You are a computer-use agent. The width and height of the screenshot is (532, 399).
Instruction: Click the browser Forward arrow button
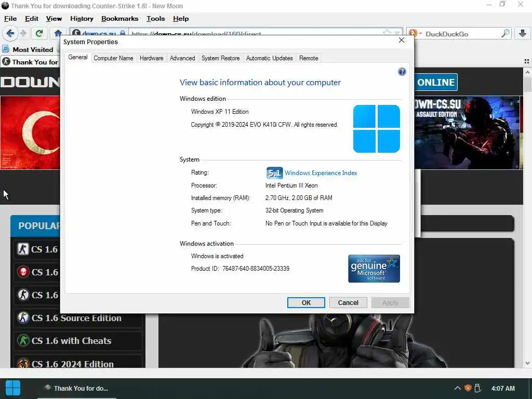tap(23, 33)
